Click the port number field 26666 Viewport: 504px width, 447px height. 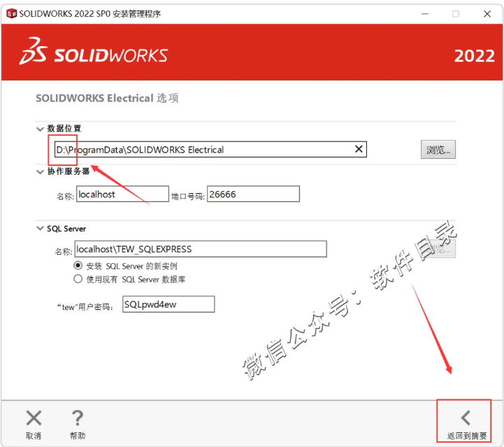click(253, 194)
